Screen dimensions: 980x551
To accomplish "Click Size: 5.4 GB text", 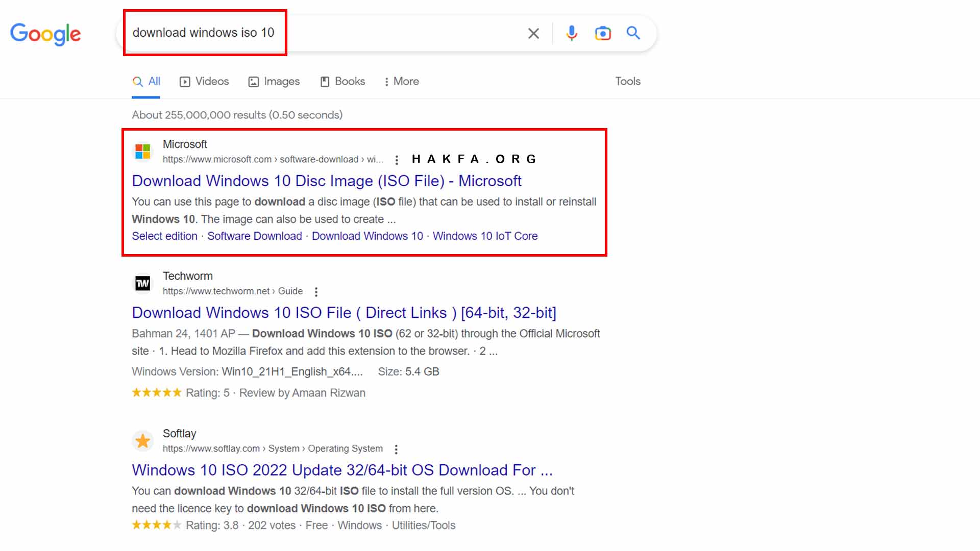I will pos(408,372).
